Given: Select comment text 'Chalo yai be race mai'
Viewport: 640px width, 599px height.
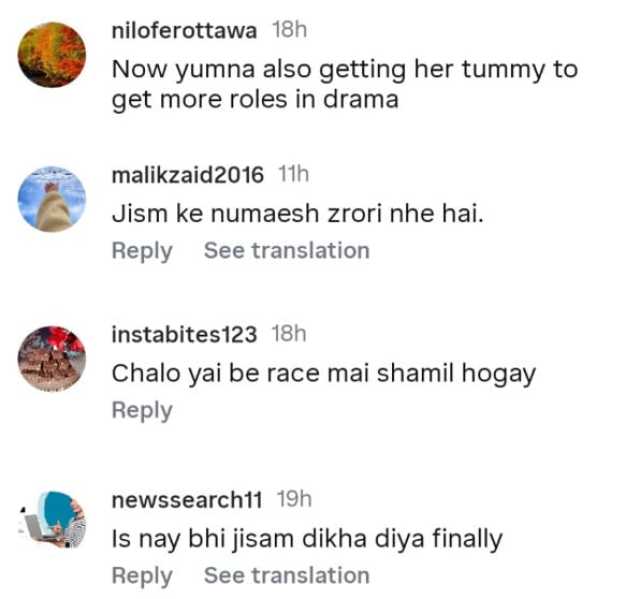Looking at the screenshot, I should (240, 373).
